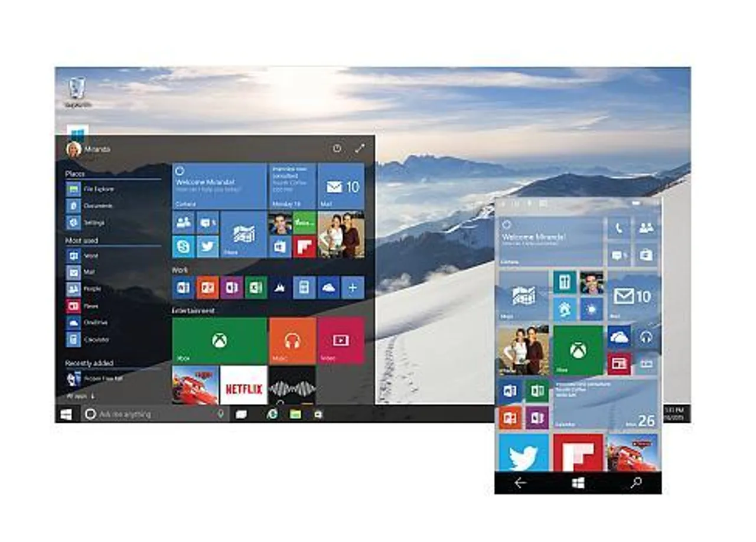The image size is (756, 542).
Task: Expand the Start menu to full screen
Action: [x=359, y=149]
